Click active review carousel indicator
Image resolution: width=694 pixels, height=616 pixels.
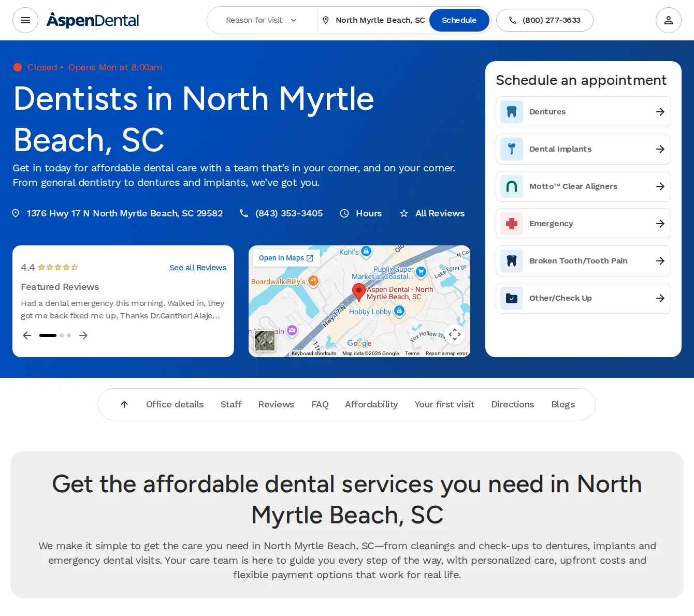[48, 335]
